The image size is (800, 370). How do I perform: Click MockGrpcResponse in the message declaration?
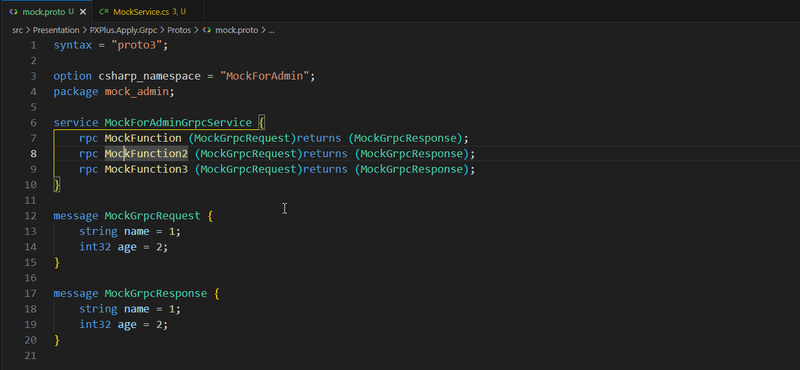pos(156,293)
